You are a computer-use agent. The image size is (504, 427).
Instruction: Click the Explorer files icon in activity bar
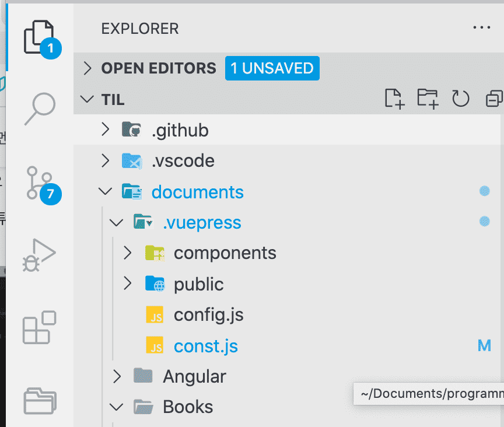39,37
